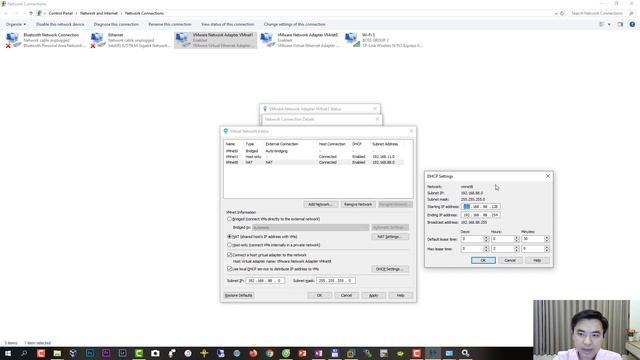The height and width of the screenshot is (360, 640).
Task: Select the Wi-Fi adapter icon
Action: pos(352,40)
